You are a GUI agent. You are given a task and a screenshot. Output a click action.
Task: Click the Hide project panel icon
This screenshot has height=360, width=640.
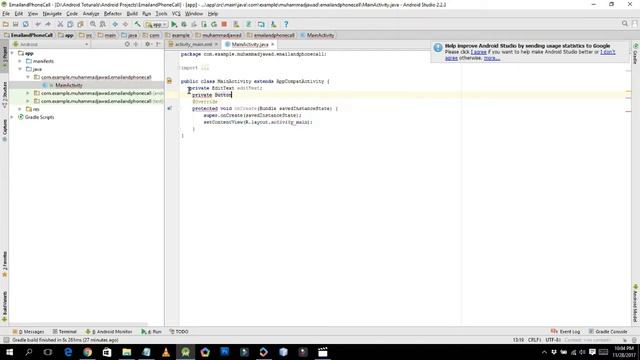(x=158, y=44)
